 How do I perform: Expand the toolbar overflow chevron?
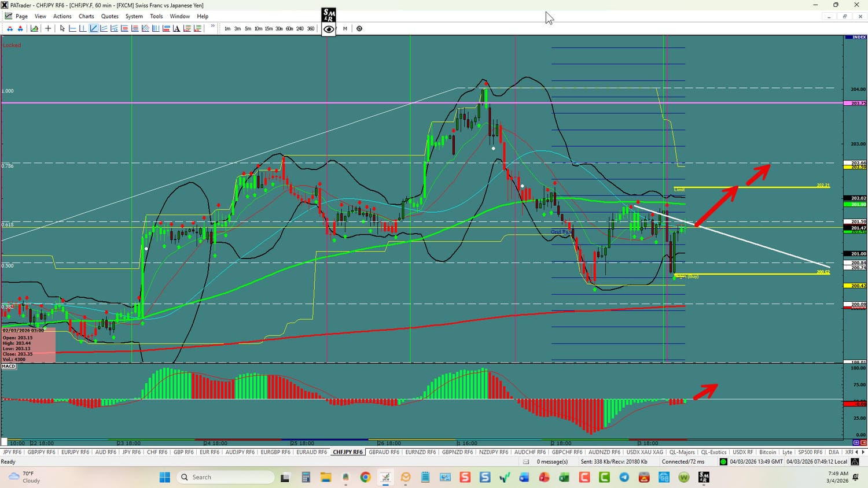click(x=212, y=27)
